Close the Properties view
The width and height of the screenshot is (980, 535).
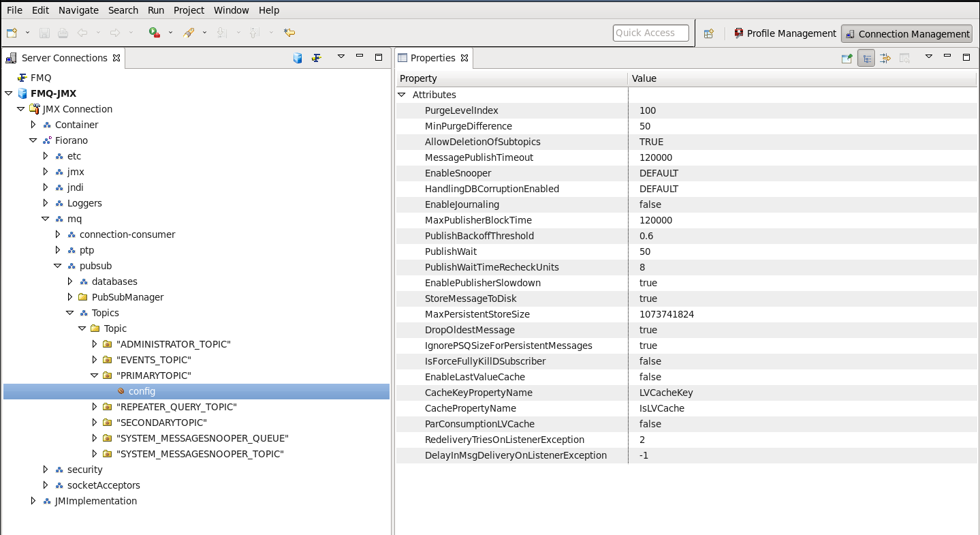click(464, 58)
